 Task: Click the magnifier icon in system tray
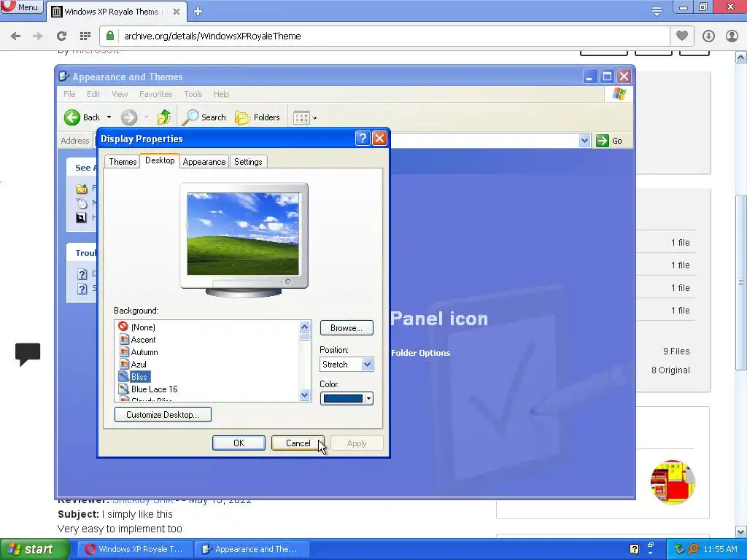click(693, 549)
